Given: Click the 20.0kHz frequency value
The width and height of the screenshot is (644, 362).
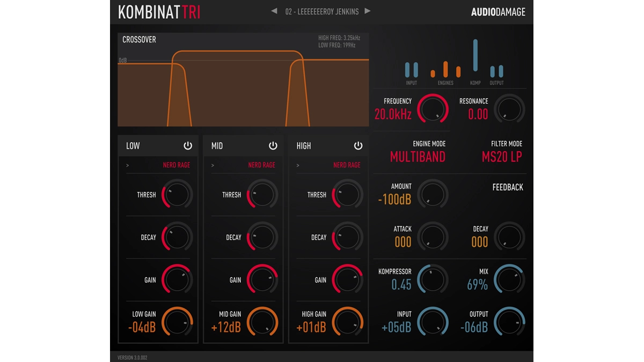Looking at the screenshot, I should pos(393,114).
